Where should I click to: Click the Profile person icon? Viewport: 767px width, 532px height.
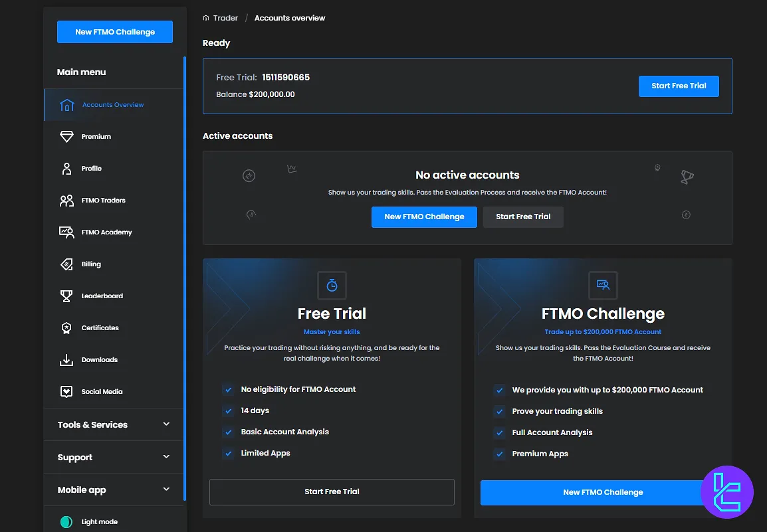(66, 169)
